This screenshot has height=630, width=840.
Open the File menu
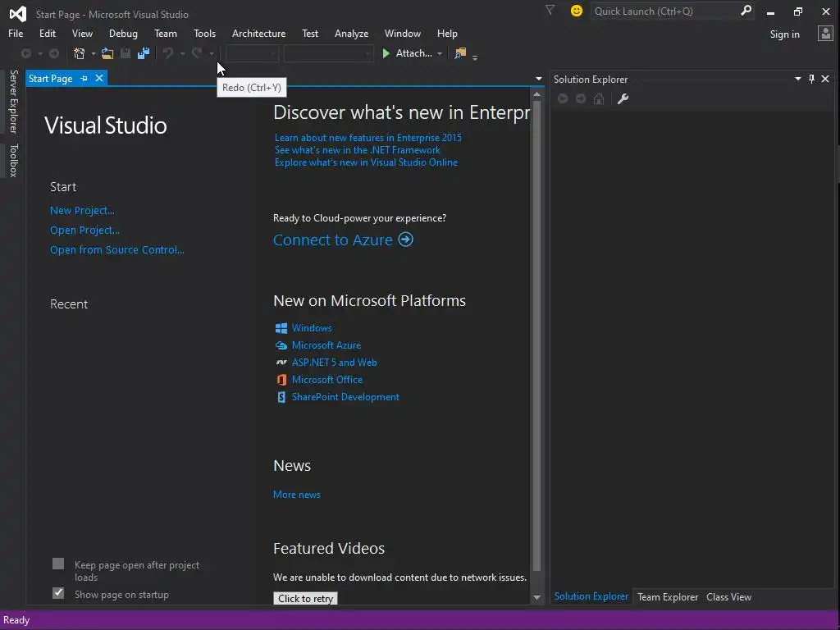[16, 33]
